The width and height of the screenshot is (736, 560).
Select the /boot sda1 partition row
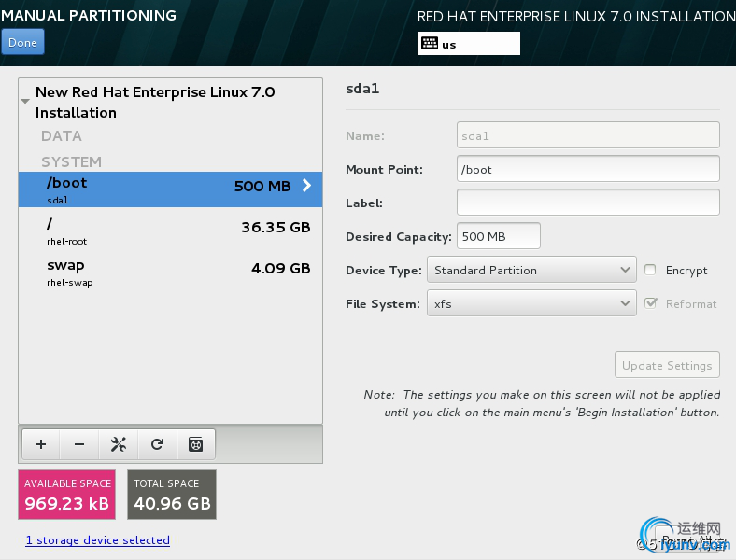click(170, 189)
